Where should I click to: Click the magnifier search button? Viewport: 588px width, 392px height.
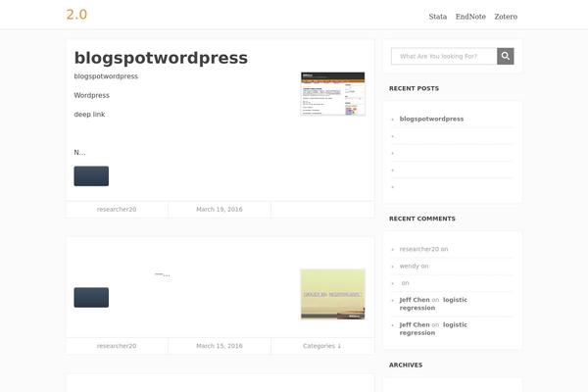pos(505,56)
